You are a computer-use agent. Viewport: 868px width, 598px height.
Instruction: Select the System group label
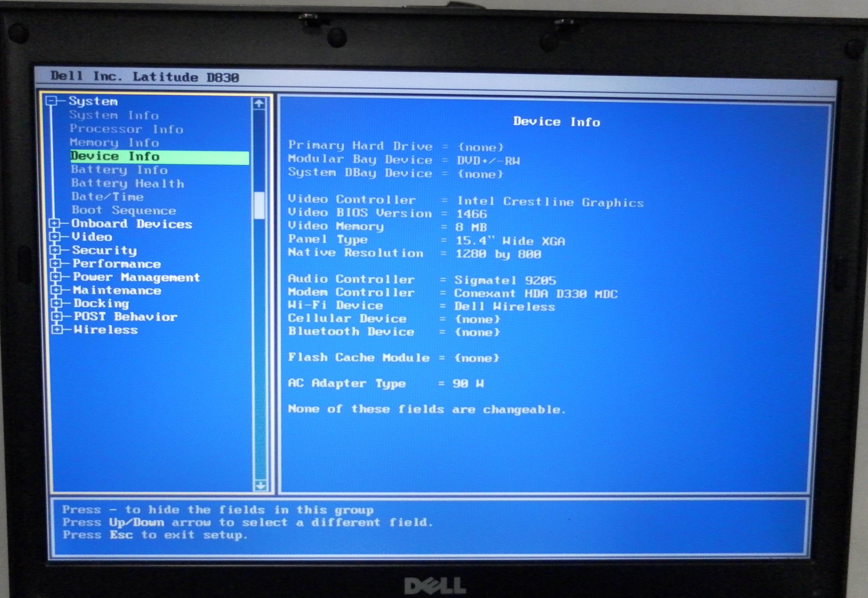point(93,101)
